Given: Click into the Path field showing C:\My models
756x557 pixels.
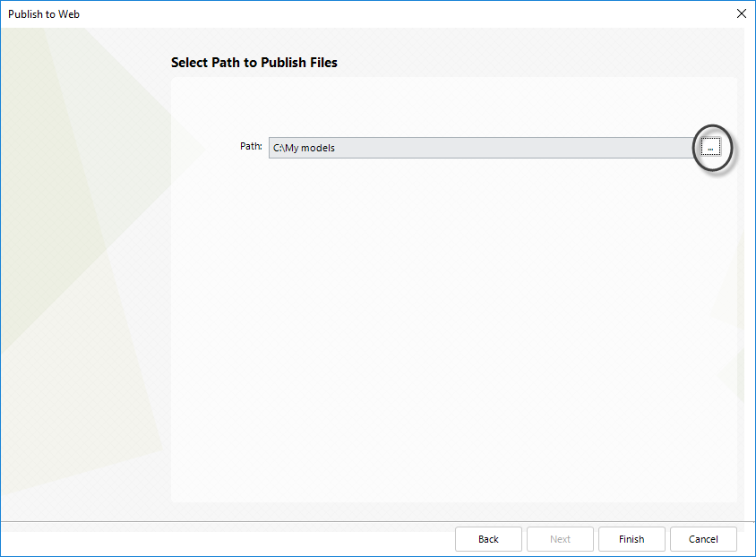Looking at the screenshot, I should pyautogui.click(x=483, y=148).
